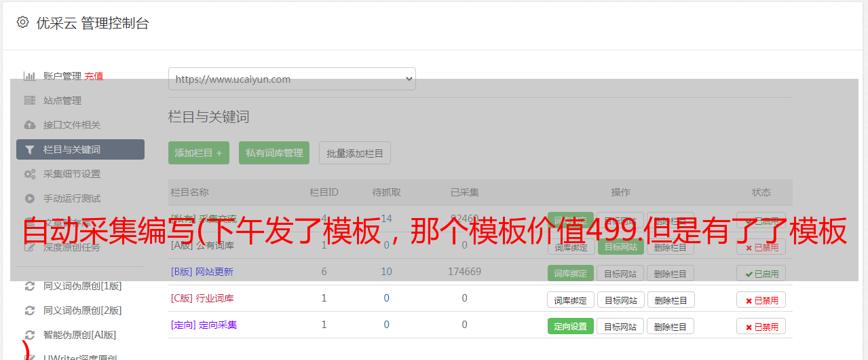868x360 pixels.
Task: Click the 已采集 column header
Action: point(464,192)
